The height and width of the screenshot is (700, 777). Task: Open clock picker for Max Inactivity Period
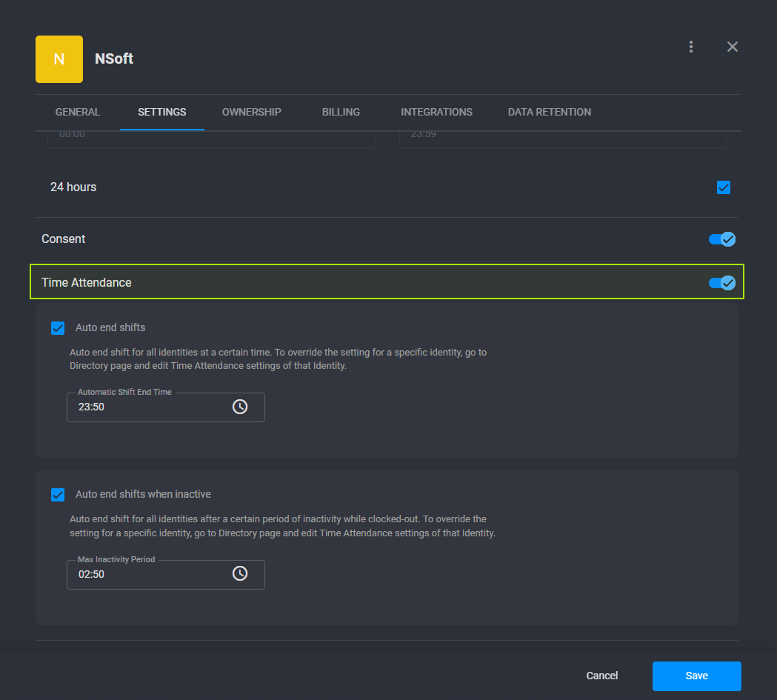coord(240,573)
